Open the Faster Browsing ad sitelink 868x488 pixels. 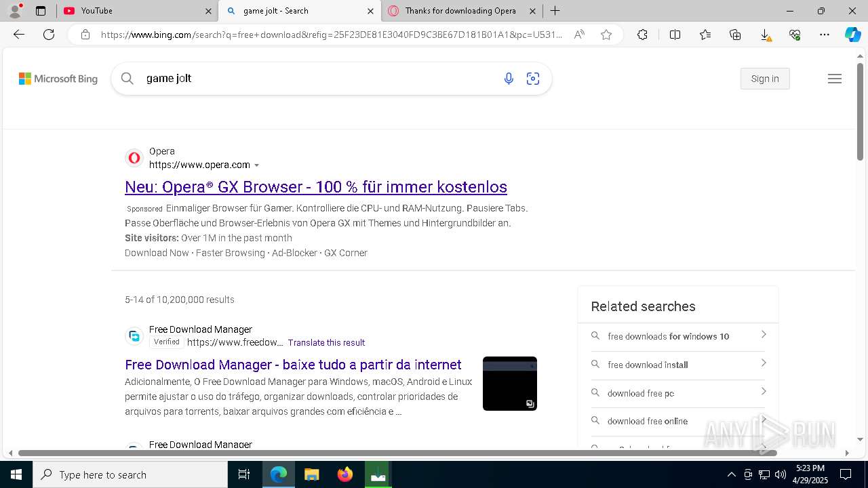230,253
